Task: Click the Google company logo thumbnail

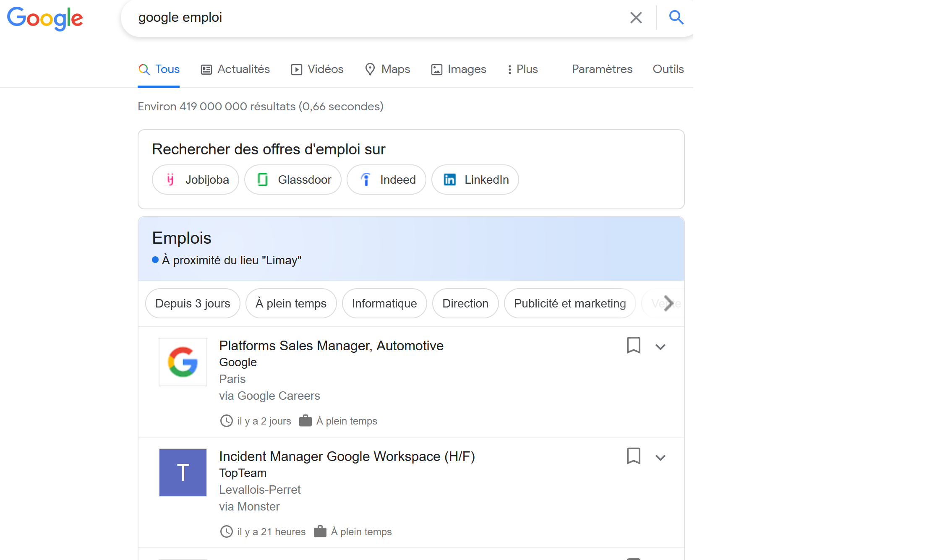Action: pos(183,362)
